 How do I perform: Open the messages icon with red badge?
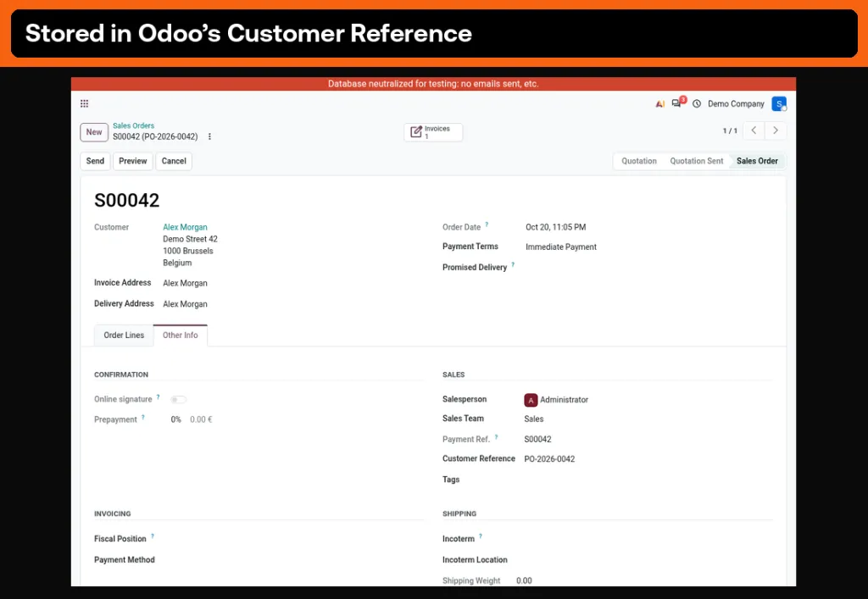pos(678,103)
